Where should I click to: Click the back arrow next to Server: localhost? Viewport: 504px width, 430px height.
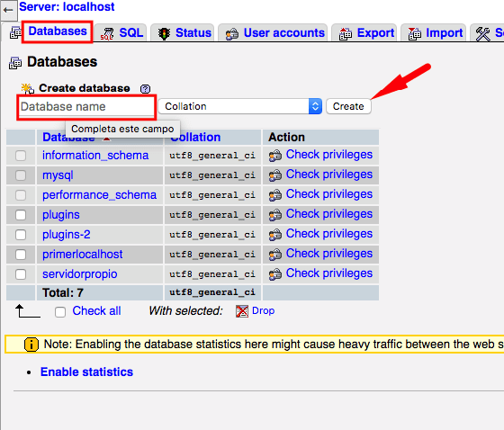click(x=8, y=10)
